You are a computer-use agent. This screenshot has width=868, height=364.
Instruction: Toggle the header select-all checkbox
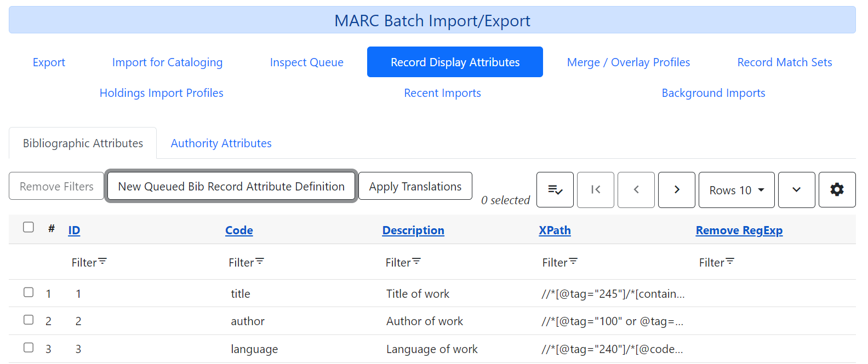coord(28,227)
